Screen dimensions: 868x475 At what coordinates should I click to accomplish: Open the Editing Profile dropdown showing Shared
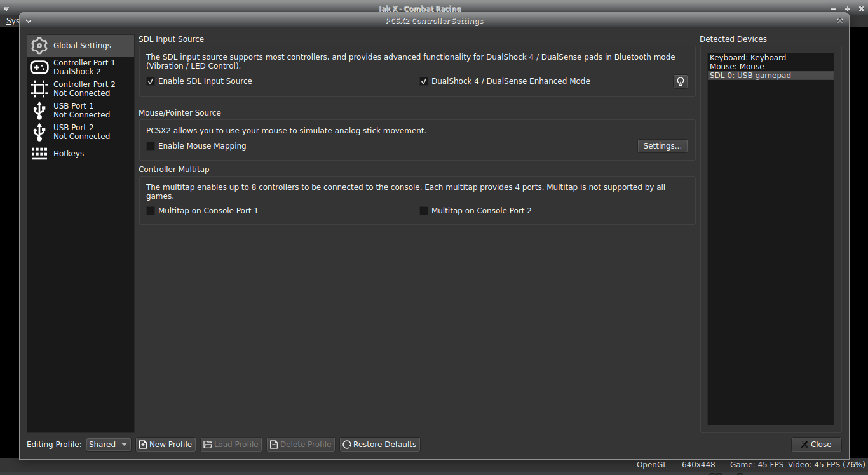(108, 444)
